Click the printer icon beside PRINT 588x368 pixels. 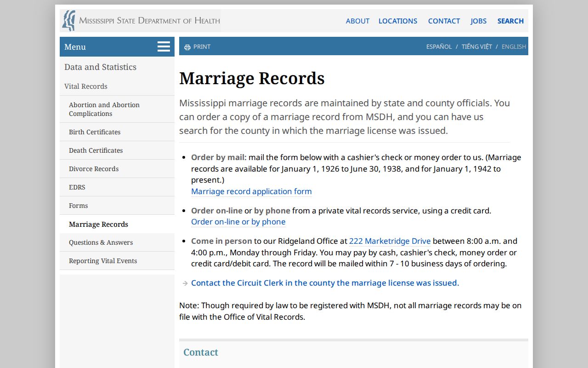187,47
